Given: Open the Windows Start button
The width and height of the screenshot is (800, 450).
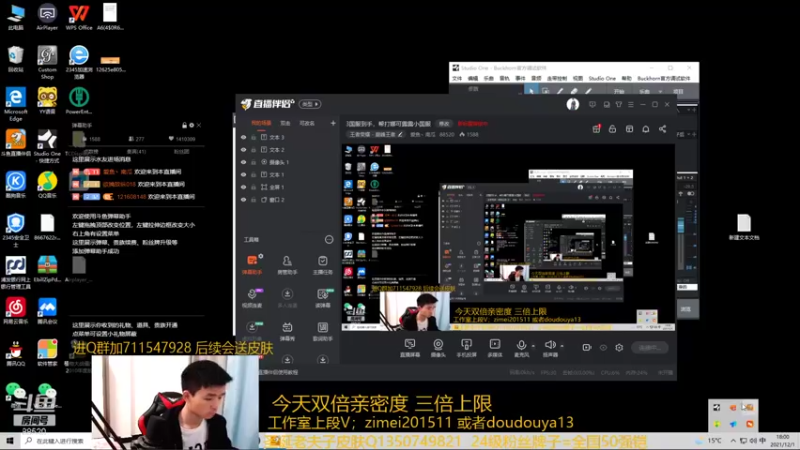Looking at the screenshot, I should 10,441.
